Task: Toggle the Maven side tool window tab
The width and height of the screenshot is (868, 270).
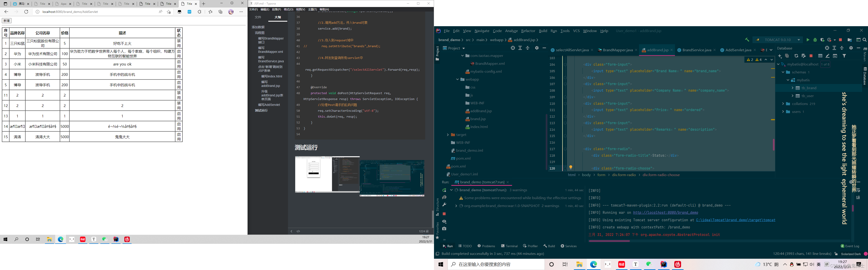Action: click(x=865, y=54)
